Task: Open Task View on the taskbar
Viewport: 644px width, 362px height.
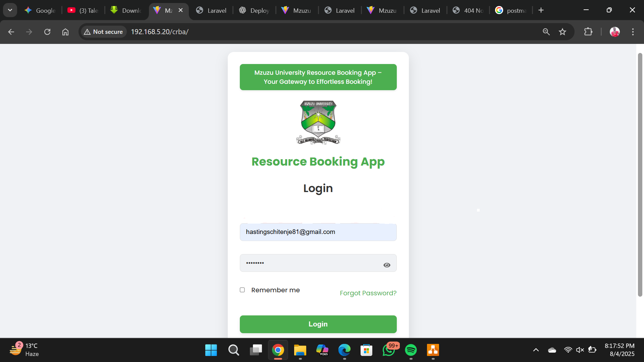Action: pos(256,350)
